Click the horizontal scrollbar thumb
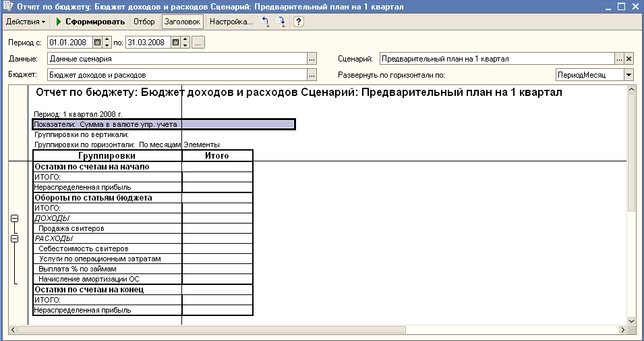This screenshot has width=644, height=341. [212, 330]
